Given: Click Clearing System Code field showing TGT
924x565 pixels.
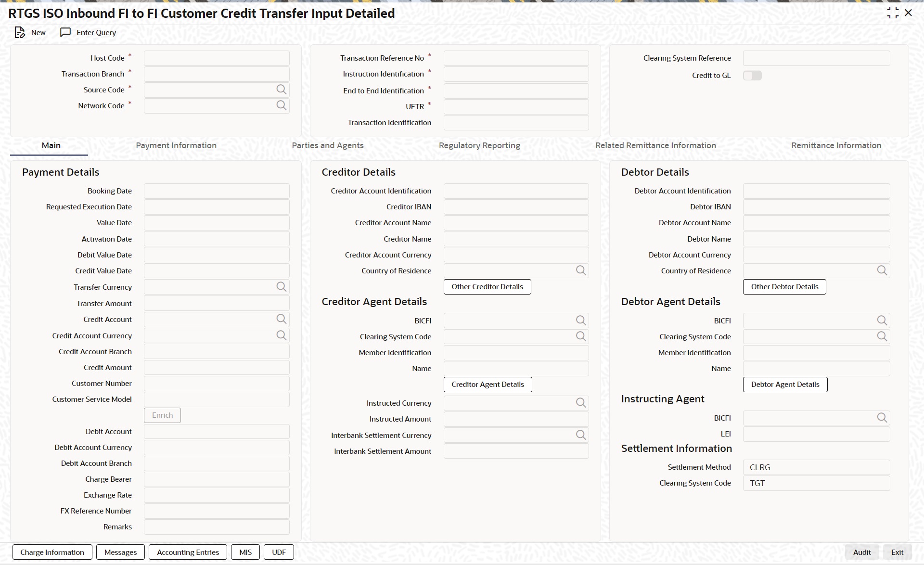Looking at the screenshot, I should (x=816, y=483).
